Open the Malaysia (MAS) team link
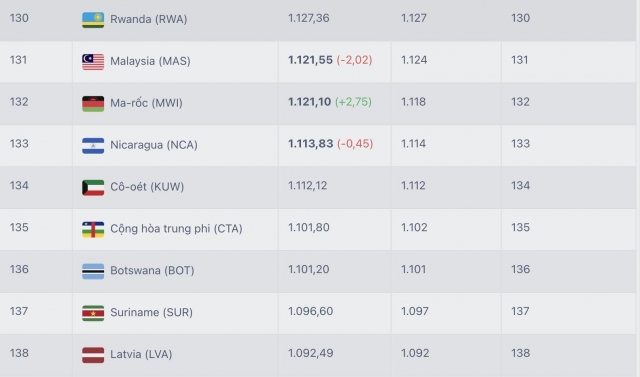640x377 pixels. [150, 61]
